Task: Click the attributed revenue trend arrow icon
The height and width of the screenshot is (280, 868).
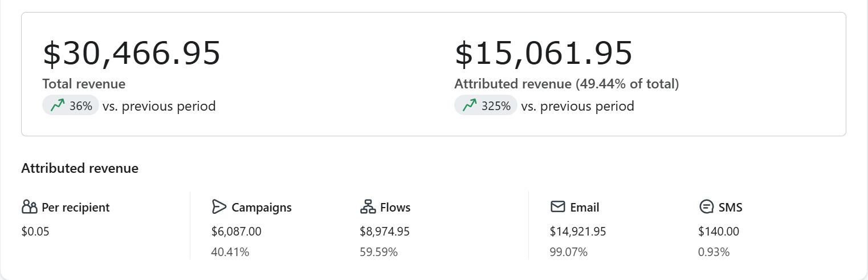Action: 470,105
